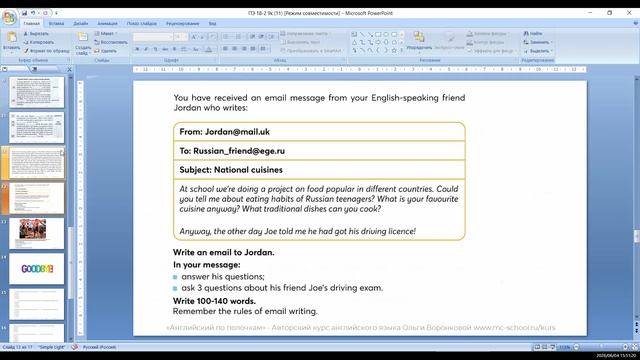This screenshot has height=360, width=640.
Task: Copy selection with Копировать
Action: [x=38, y=42]
